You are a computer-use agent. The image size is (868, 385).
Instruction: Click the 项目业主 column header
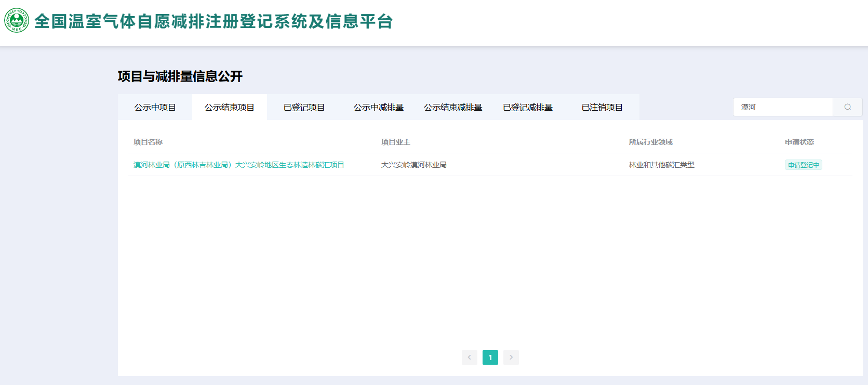(395, 142)
